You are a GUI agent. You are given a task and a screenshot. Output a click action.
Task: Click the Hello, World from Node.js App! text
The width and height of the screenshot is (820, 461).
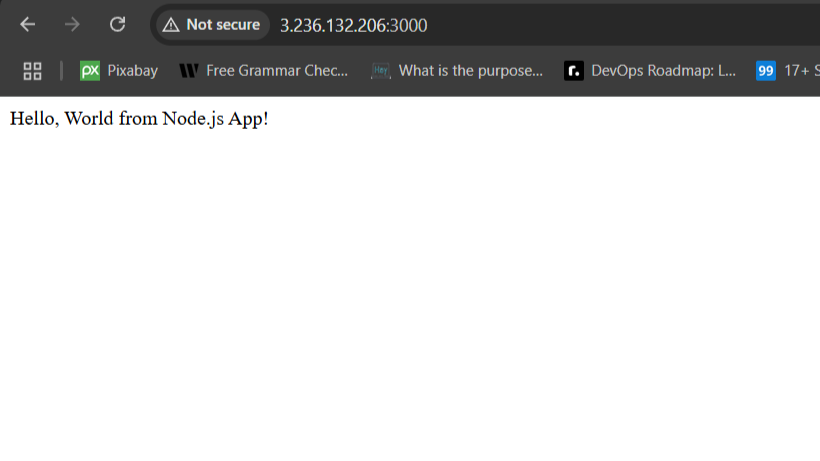[x=139, y=119]
